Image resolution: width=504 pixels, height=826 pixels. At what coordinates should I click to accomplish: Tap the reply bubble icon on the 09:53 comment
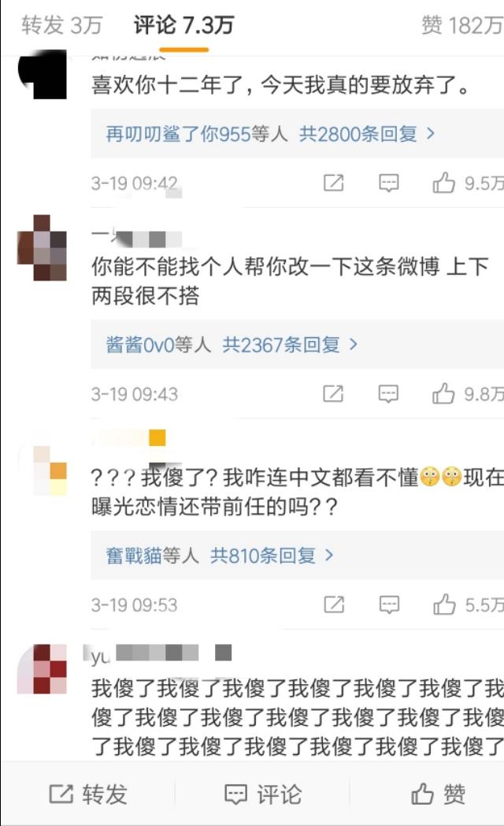pyautogui.click(x=389, y=605)
